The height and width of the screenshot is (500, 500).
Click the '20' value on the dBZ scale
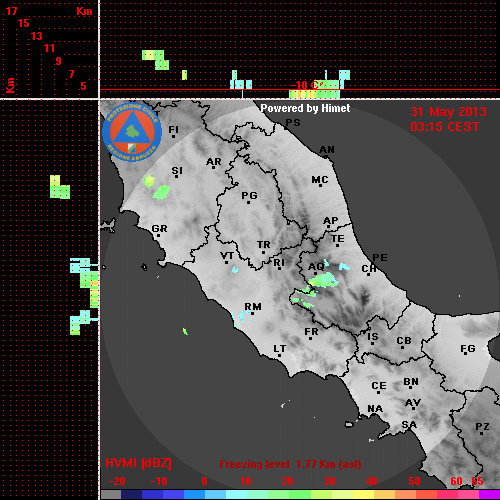[287, 481]
